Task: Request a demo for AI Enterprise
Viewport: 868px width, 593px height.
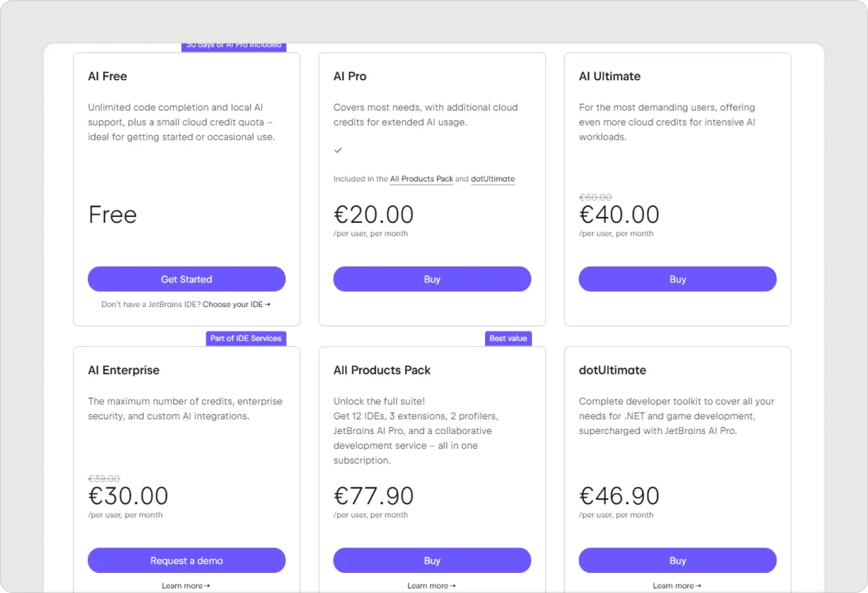Action: coord(187,560)
